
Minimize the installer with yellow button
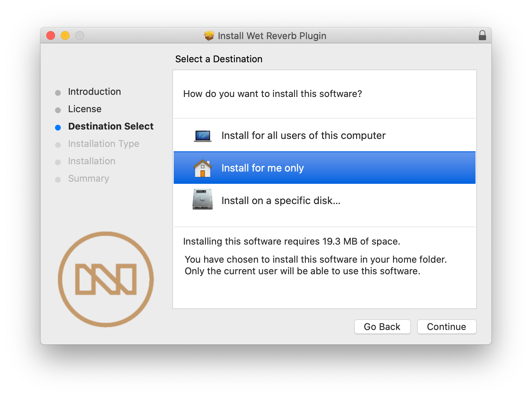65,35
